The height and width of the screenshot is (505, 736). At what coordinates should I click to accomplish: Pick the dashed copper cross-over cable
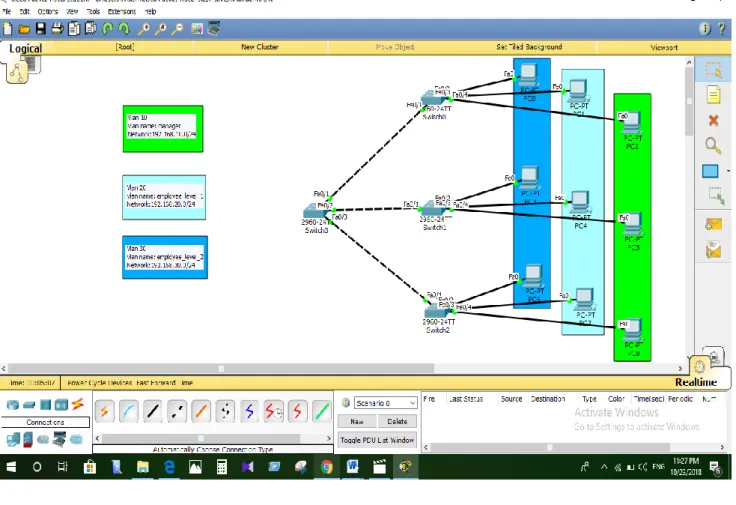coord(177,412)
